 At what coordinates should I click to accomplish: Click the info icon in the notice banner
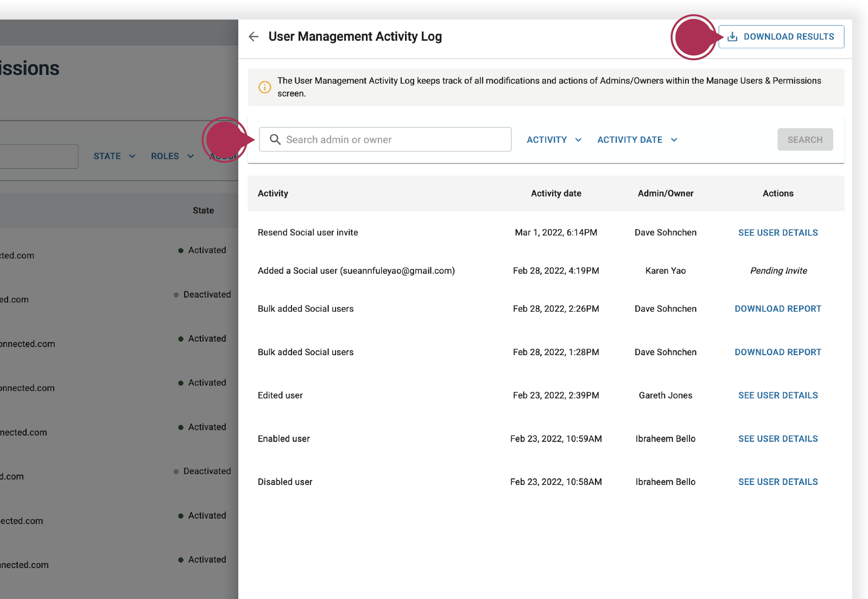pyautogui.click(x=264, y=87)
